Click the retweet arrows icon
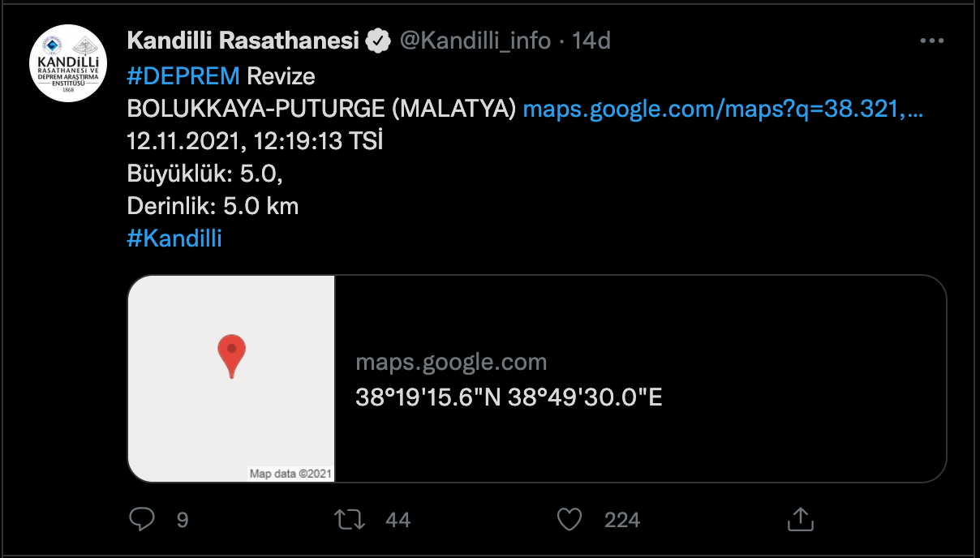This screenshot has height=558, width=980. coord(350,519)
